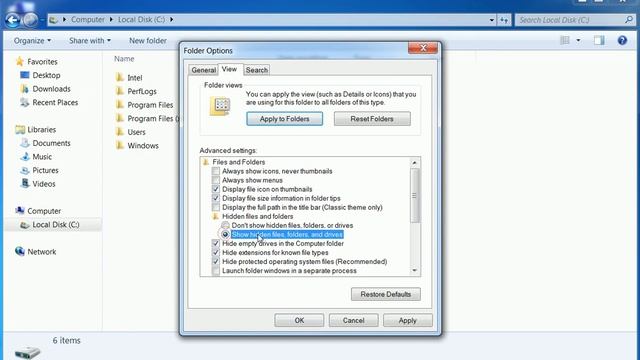Open the Explorer help icon
Image resolution: width=640 pixels, height=360 pixels.
622,40
